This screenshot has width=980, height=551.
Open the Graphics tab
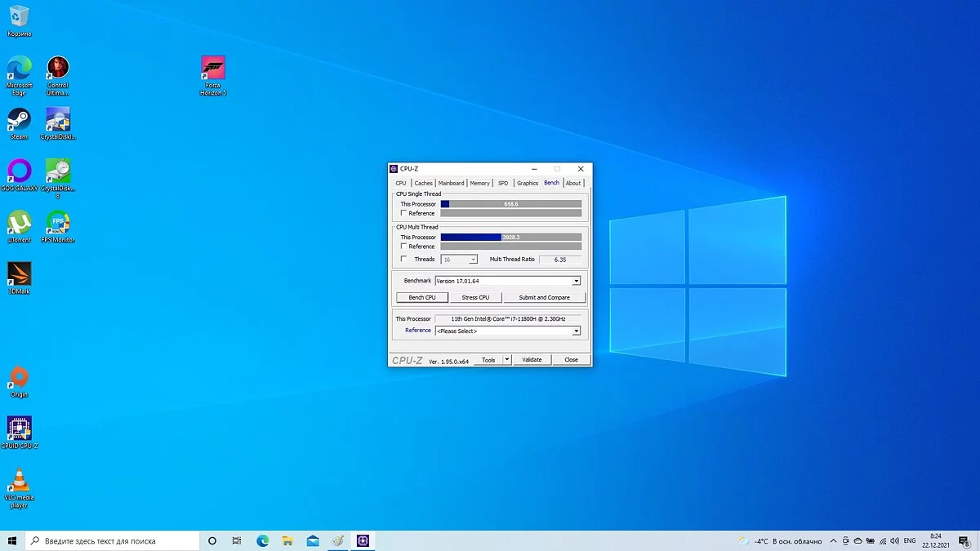click(528, 183)
